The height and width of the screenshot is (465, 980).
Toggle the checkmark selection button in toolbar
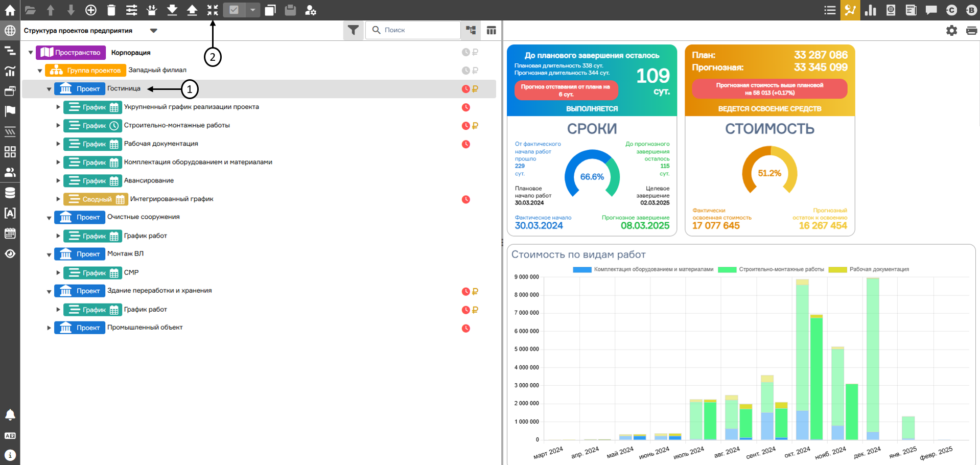234,10
